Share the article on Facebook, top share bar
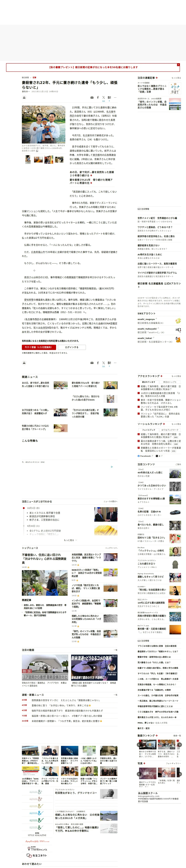Screen dimensions: 186x868 (x=98, y=98)
